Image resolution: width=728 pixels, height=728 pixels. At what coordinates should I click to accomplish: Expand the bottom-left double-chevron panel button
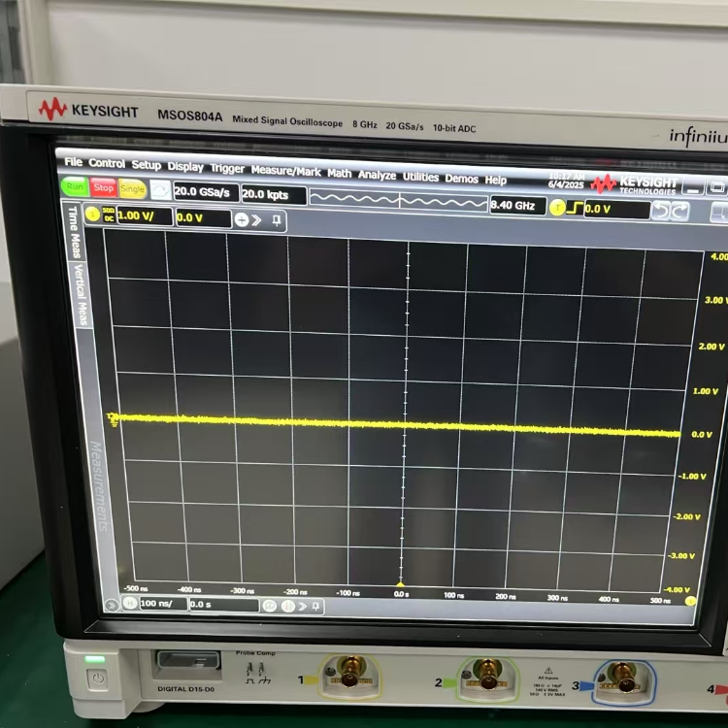[x=112, y=605]
